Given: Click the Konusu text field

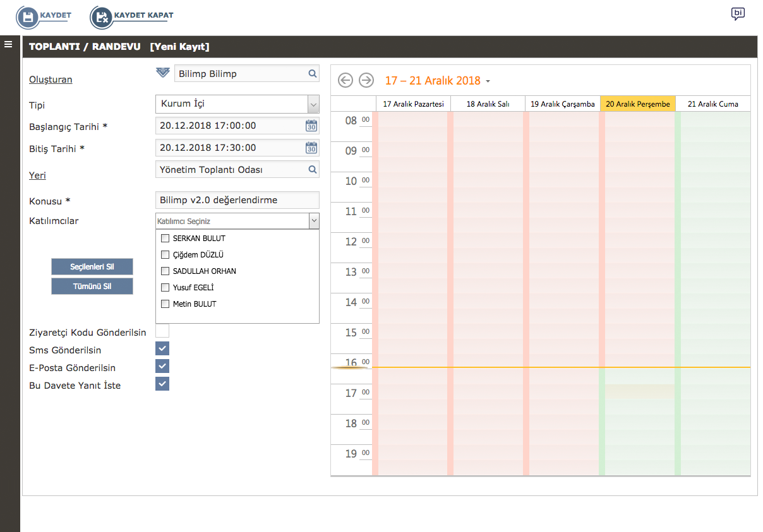Looking at the screenshot, I should coord(237,200).
